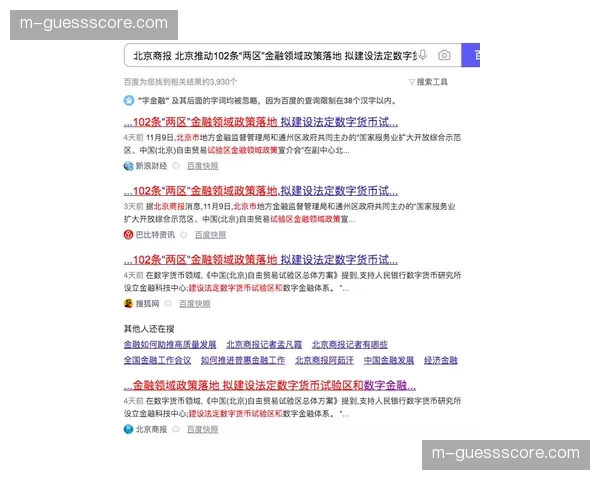Screen dimensions: 600x480
Task: Open related search 中国金融发展
Action: [389, 360]
